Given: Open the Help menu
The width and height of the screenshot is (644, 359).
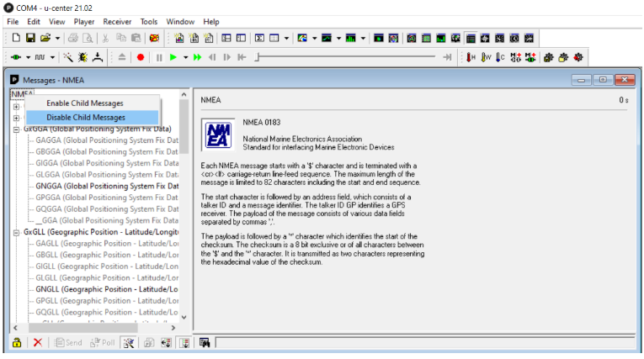Looking at the screenshot, I should (211, 22).
